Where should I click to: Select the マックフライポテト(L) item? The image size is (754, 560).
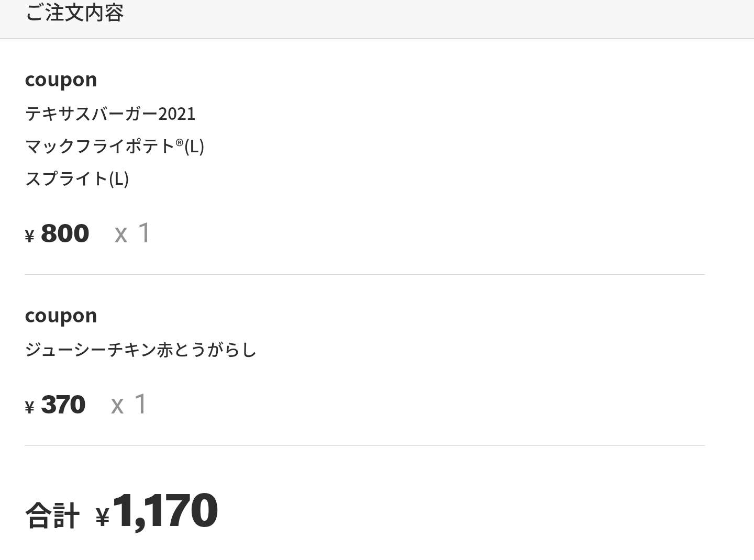[x=114, y=146]
